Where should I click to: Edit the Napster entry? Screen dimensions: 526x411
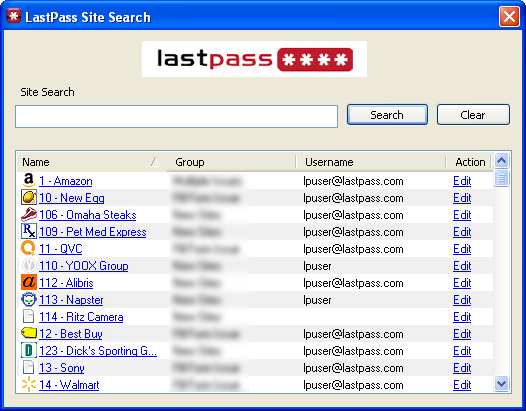(462, 300)
